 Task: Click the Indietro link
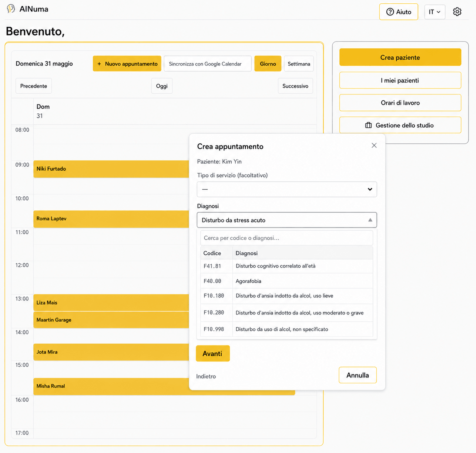(206, 376)
